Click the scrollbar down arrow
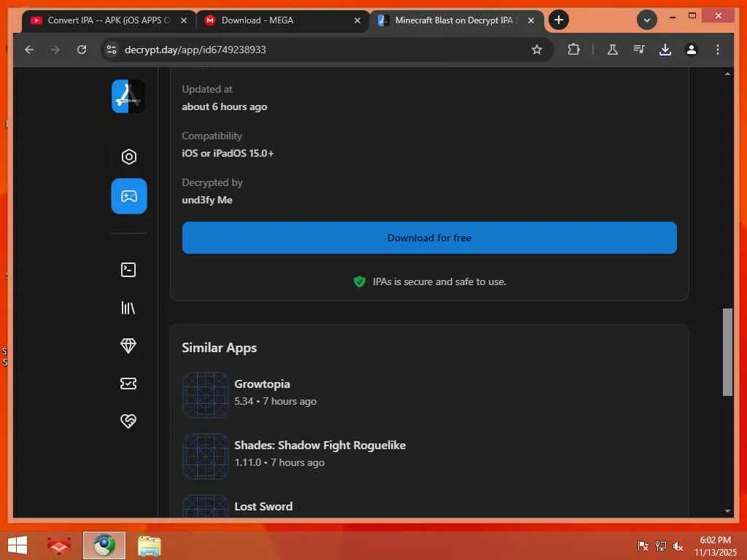Viewport: 747px width, 560px height. tap(727, 510)
